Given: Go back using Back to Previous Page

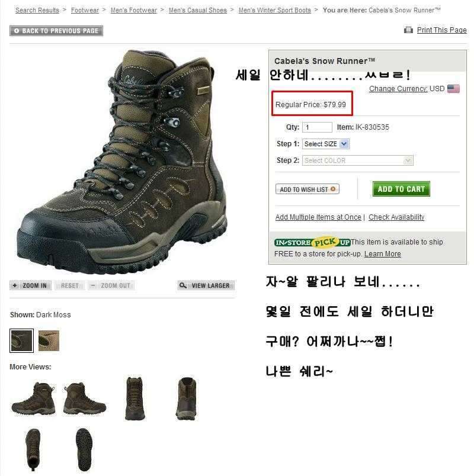Looking at the screenshot, I should pos(56,31).
